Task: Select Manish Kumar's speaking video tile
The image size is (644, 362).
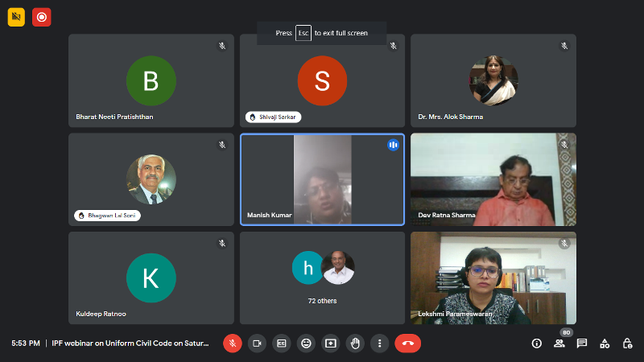Action: [322, 179]
